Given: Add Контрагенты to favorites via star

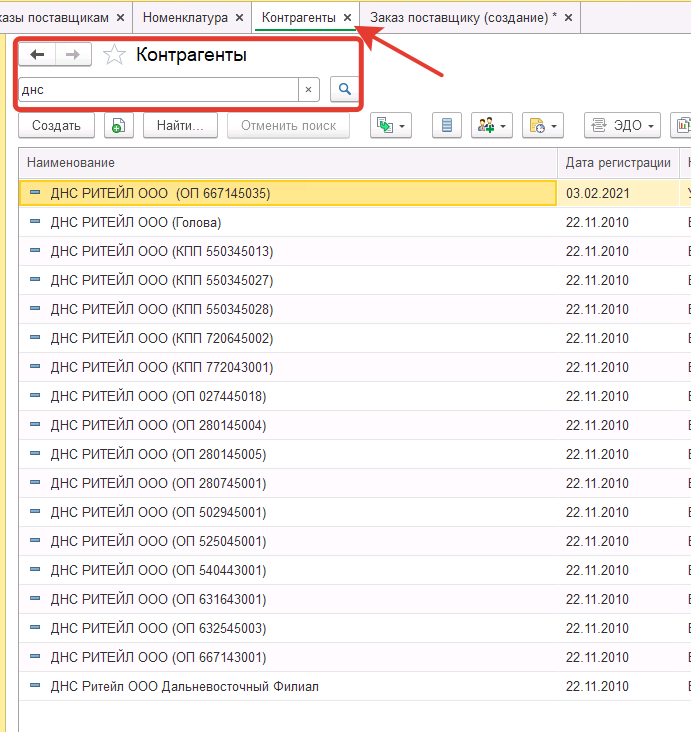Looking at the screenshot, I should (x=115, y=55).
